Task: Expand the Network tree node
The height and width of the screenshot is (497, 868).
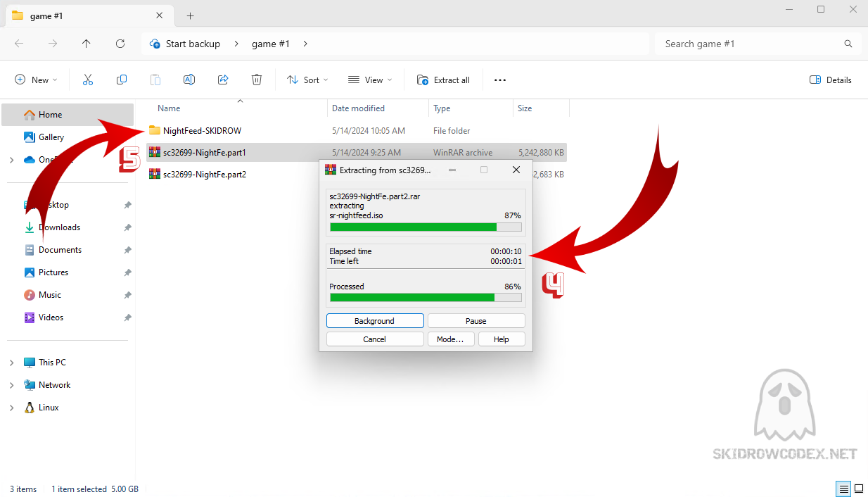Action: [x=11, y=385]
